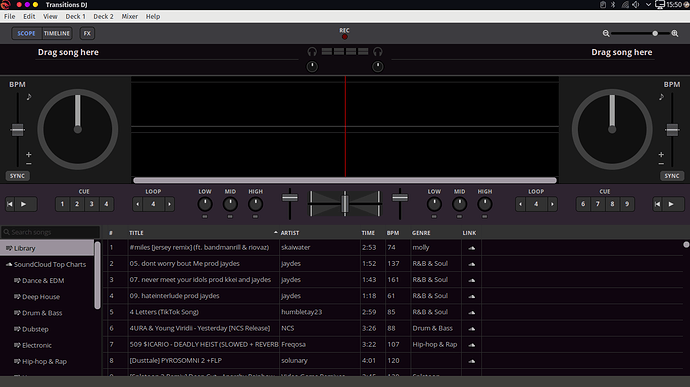Click the crossfader handle

click(345, 203)
